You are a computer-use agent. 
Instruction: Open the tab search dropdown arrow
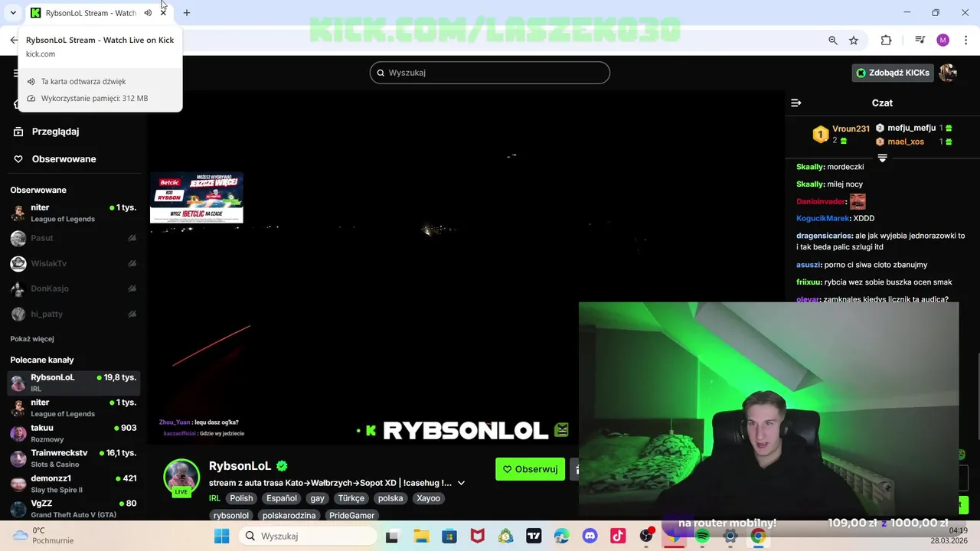[x=13, y=13]
